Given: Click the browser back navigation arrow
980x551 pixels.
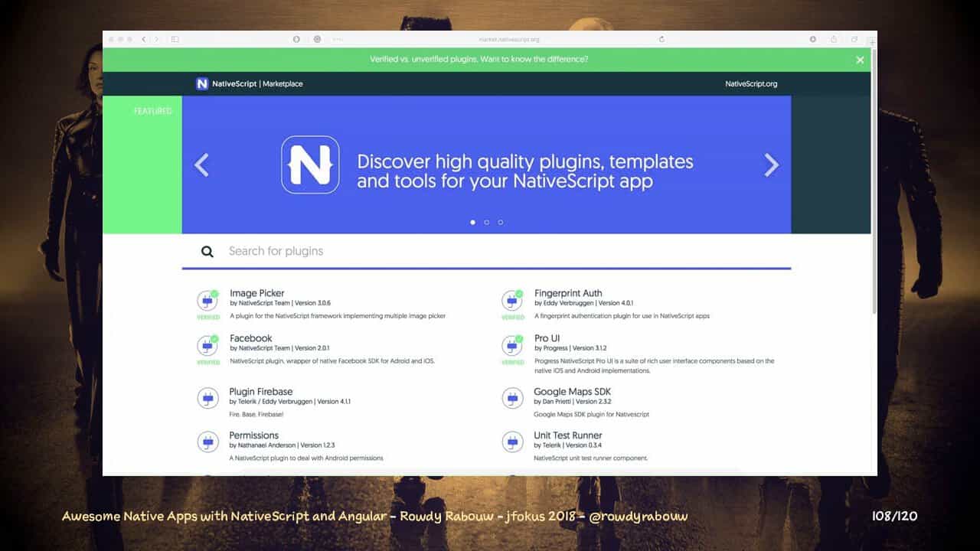Looking at the screenshot, I should [143, 39].
